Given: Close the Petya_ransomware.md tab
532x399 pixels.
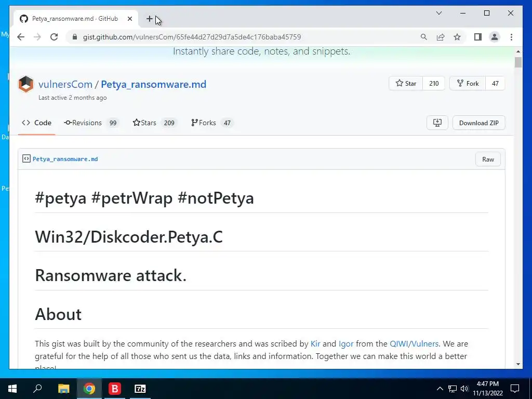Looking at the screenshot, I should point(129,19).
